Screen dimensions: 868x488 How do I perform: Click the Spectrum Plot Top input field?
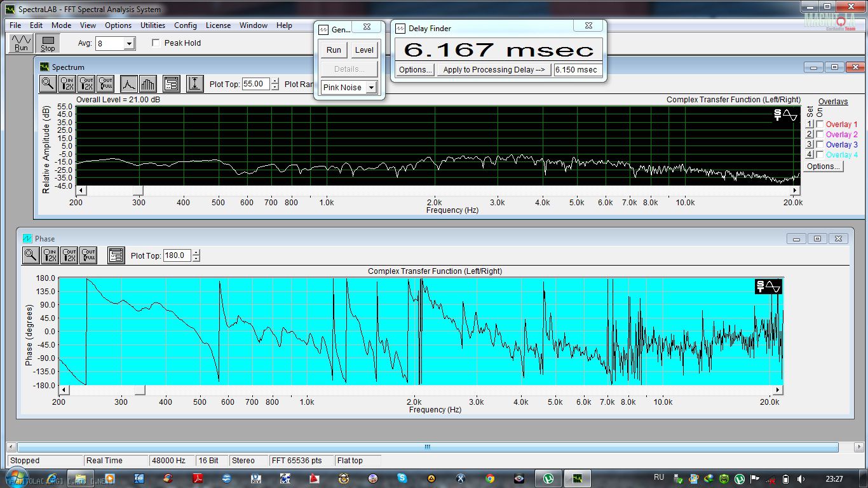coord(256,84)
